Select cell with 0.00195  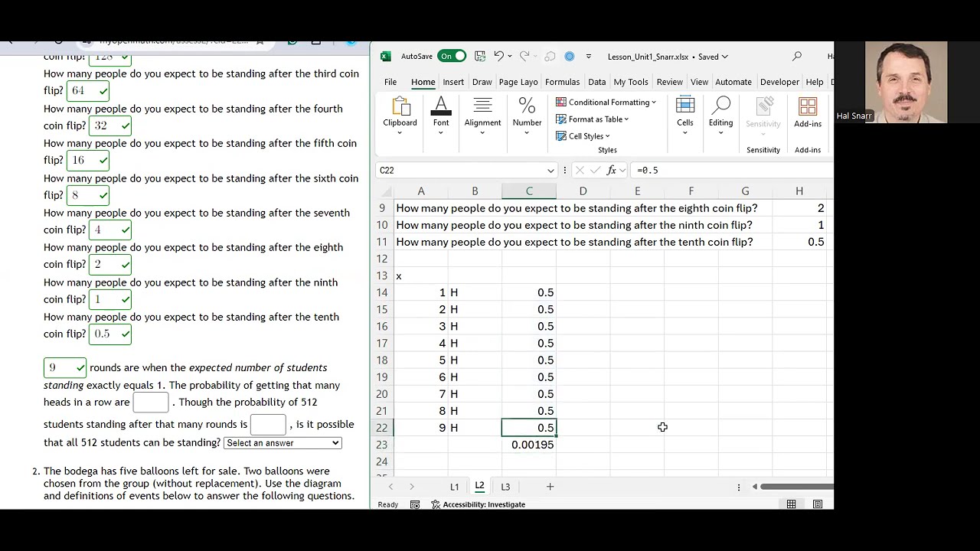[529, 445]
